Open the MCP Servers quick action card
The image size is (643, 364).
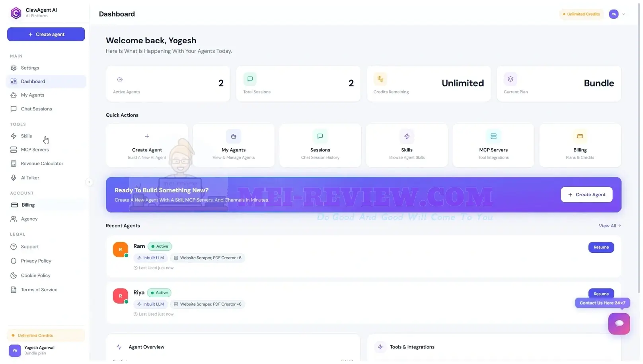click(493, 145)
